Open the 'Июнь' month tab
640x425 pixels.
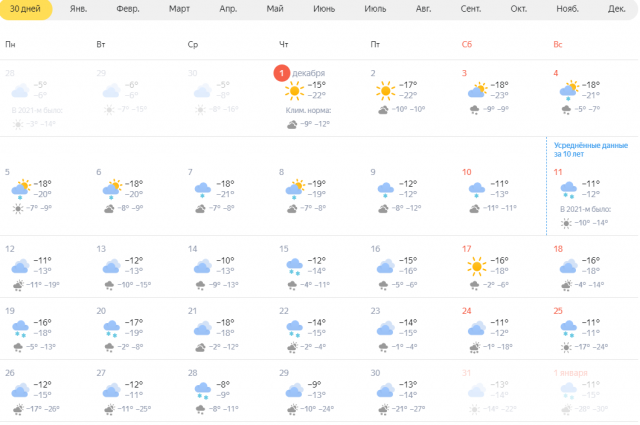(324, 9)
